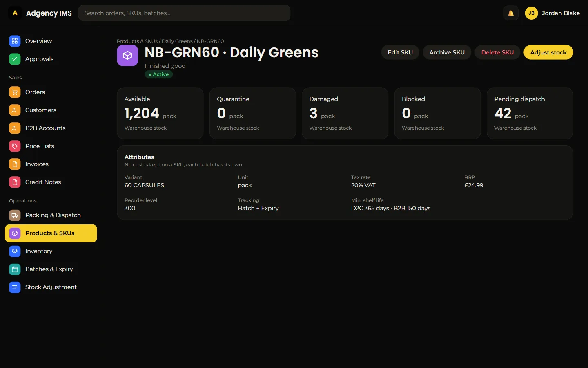This screenshot has height=368, width=588.
Task: Select the Quarantine stock card
Action: (253, 113)
